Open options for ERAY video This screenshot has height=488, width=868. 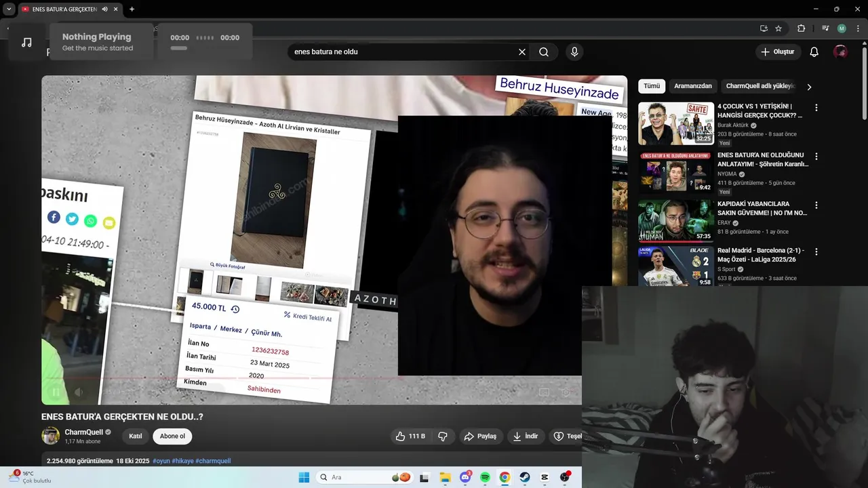816,205
